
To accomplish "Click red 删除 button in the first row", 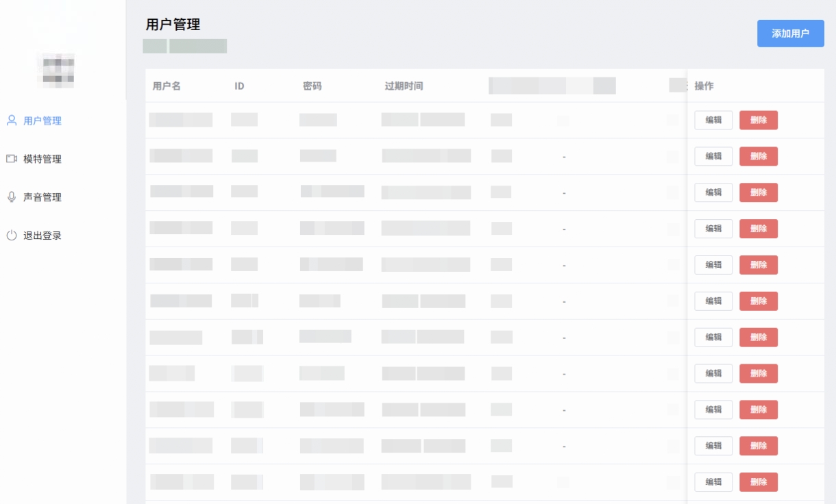I will coord(758,120).
